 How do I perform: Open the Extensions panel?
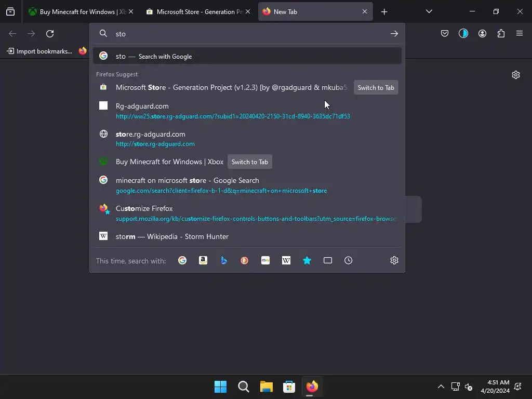pyautogui.click(x=501, y=33)
